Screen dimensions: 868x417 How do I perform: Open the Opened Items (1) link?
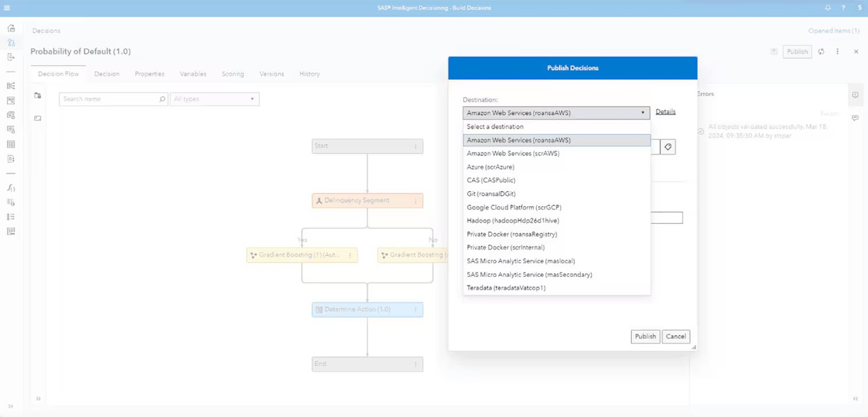pyautogui.click(x=834, y=31)
